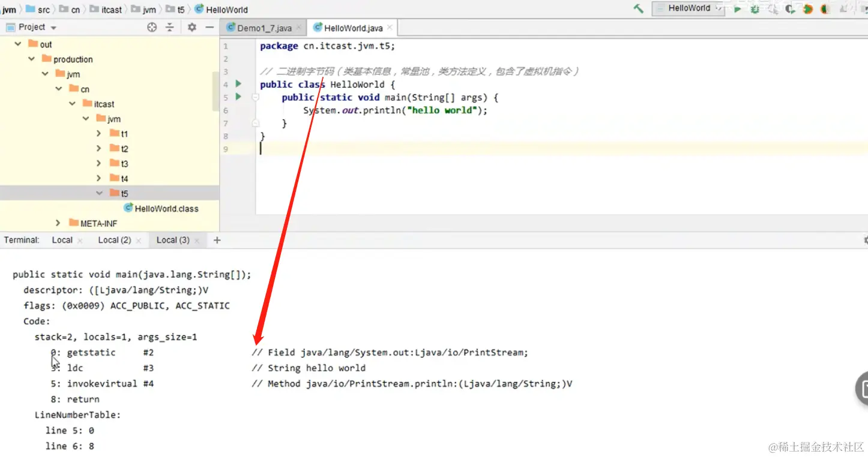
Task: Collapse the cn folder in tree
Action: coord(59,89)
